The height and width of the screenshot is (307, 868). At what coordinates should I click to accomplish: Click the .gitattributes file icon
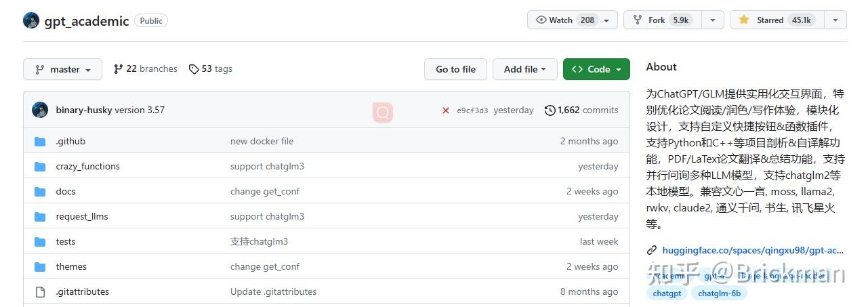click(x=41, y=292)
